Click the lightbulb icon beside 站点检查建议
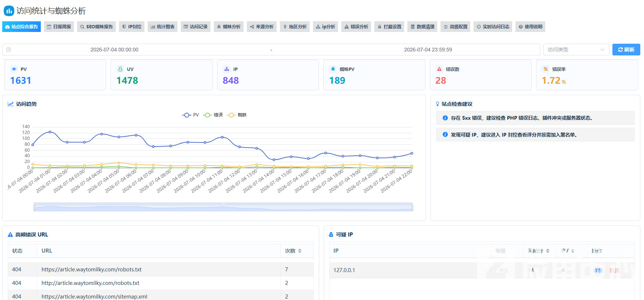 click(438, 104)
